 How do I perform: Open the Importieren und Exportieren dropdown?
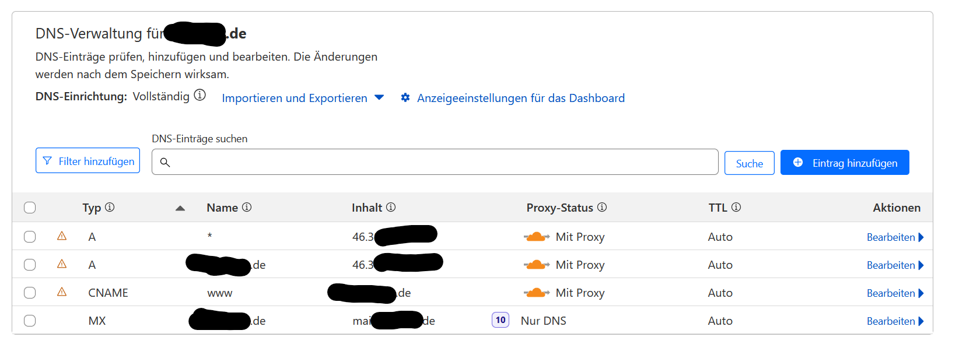pyautogui.click(x=302, y=98)
